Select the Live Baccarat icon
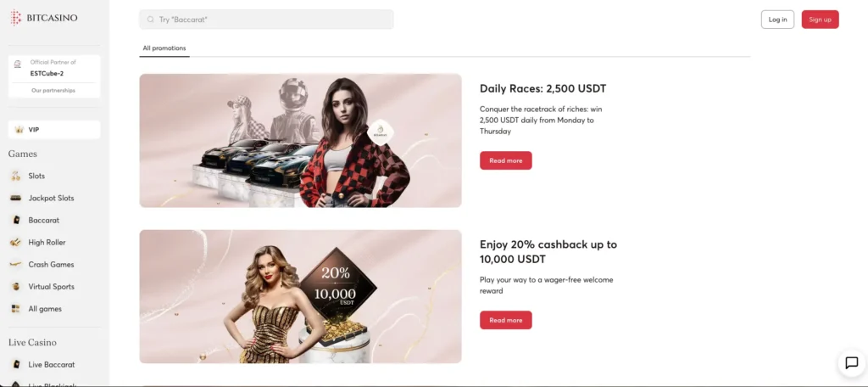868x387 pixels. click(x=16, y=364)
